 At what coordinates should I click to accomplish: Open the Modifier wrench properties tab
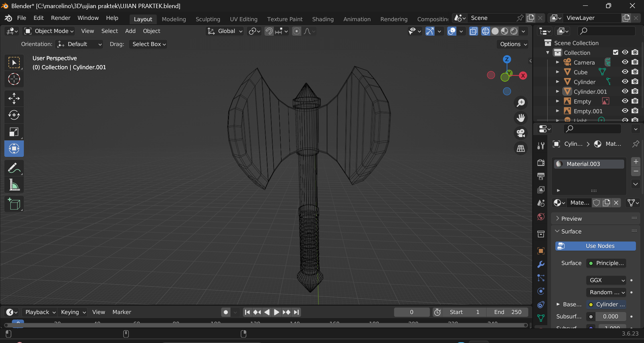541,264
